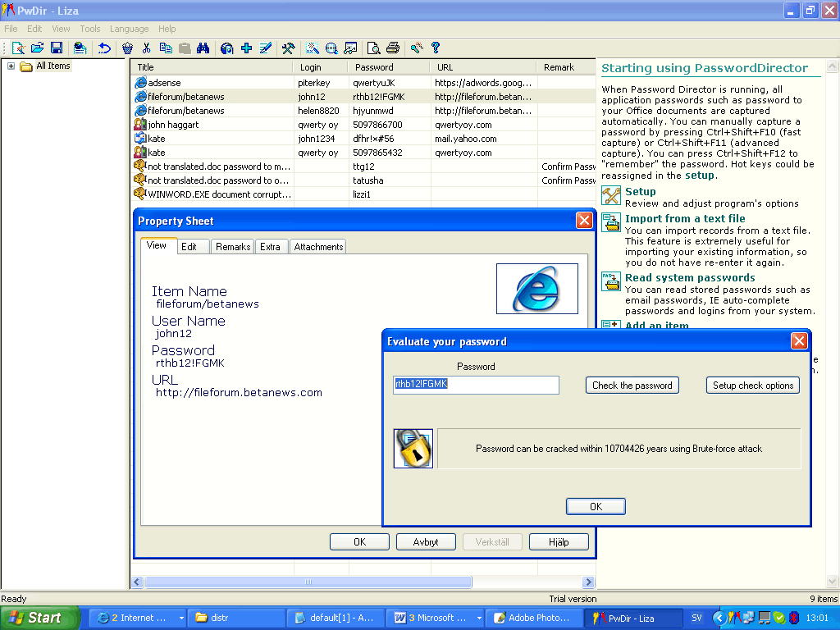Viewport: 840px width, 630px height.
Task: Select the john haggart entry
Action: click(x=363, y=125)
